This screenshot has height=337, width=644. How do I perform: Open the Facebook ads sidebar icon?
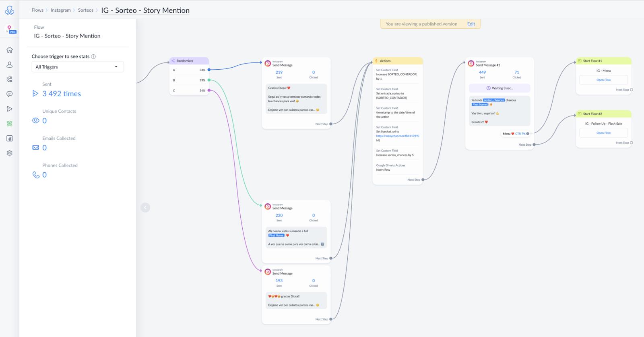click(10, 139)
